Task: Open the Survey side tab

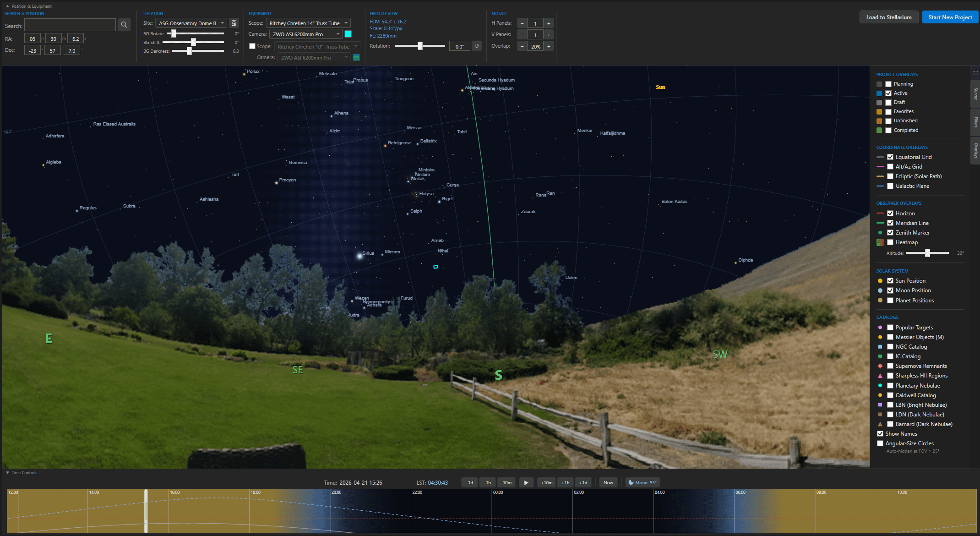Action: click(x=975, y=94)
